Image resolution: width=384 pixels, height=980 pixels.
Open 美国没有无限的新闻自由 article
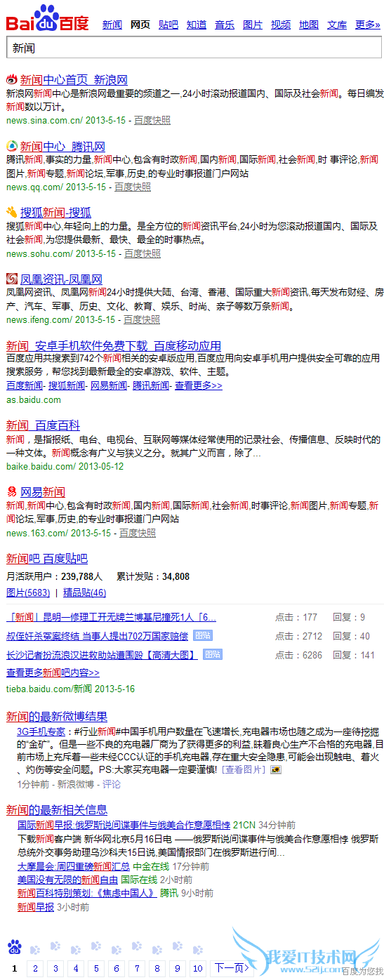pos(67,880)
